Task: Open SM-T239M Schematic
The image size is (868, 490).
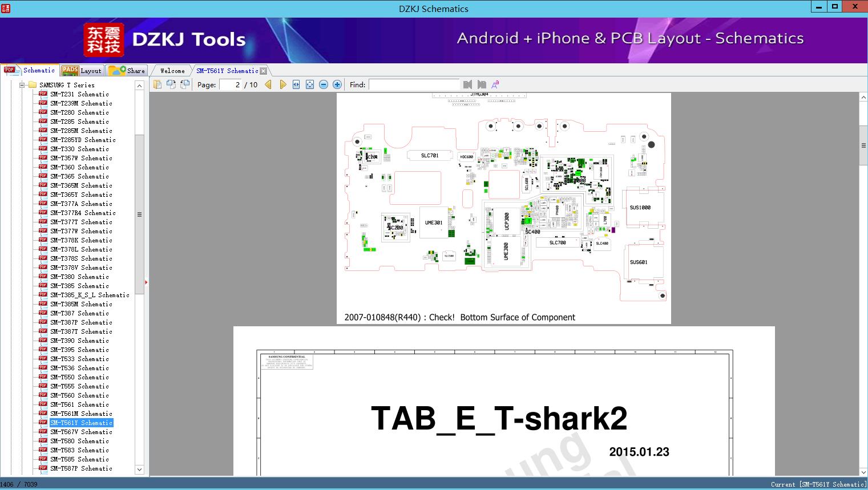Action: [81, 103]
